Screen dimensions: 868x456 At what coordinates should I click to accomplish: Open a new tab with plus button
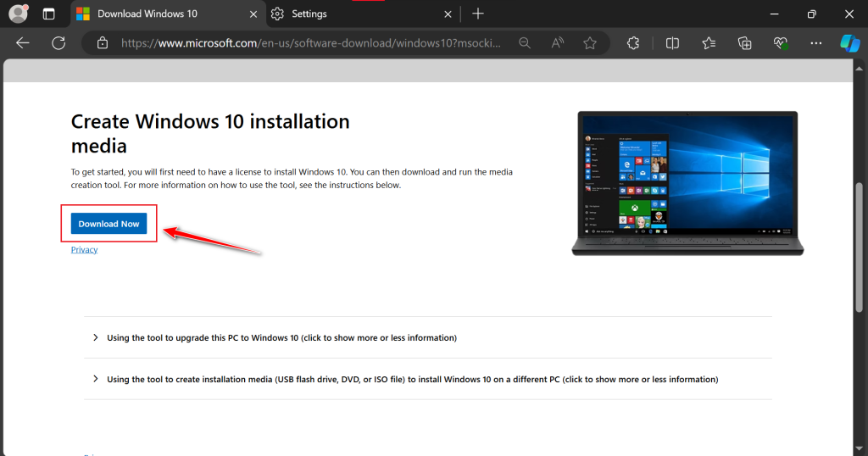point(478,14)
